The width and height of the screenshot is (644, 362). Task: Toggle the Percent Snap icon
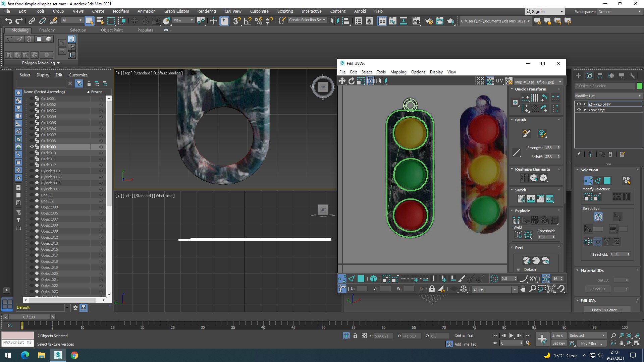point(259,21)
